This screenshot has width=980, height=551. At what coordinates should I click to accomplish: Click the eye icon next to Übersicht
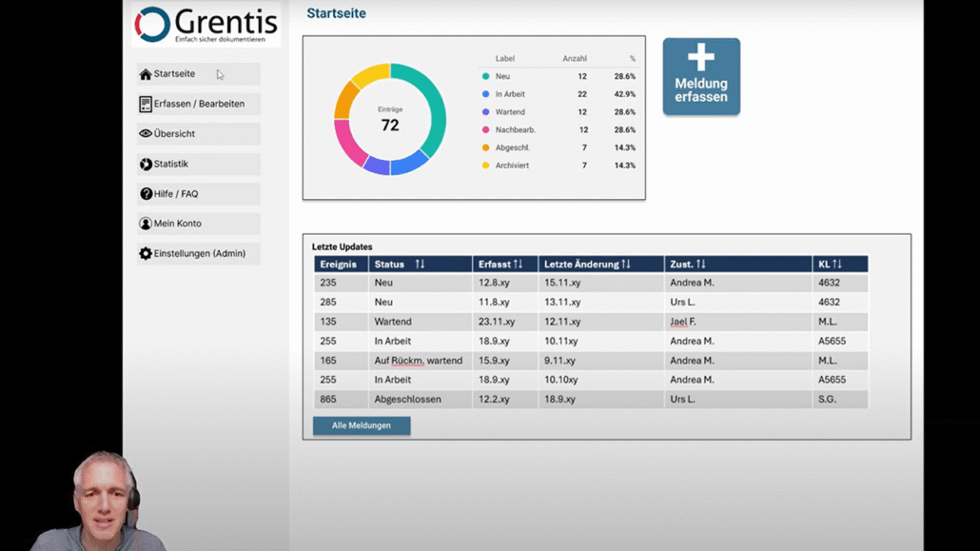(146, 134)
